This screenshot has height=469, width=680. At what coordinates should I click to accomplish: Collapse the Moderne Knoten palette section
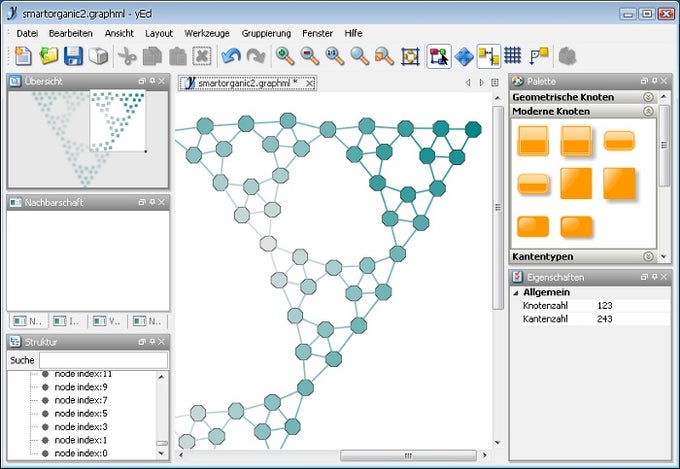coord(648,111)
